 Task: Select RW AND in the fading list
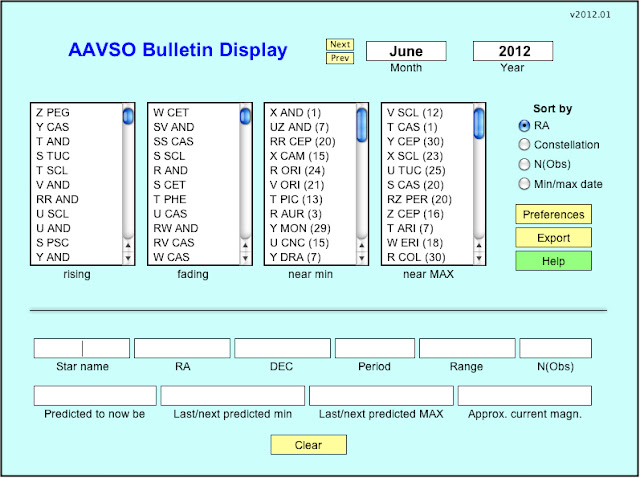coord(176,228)
